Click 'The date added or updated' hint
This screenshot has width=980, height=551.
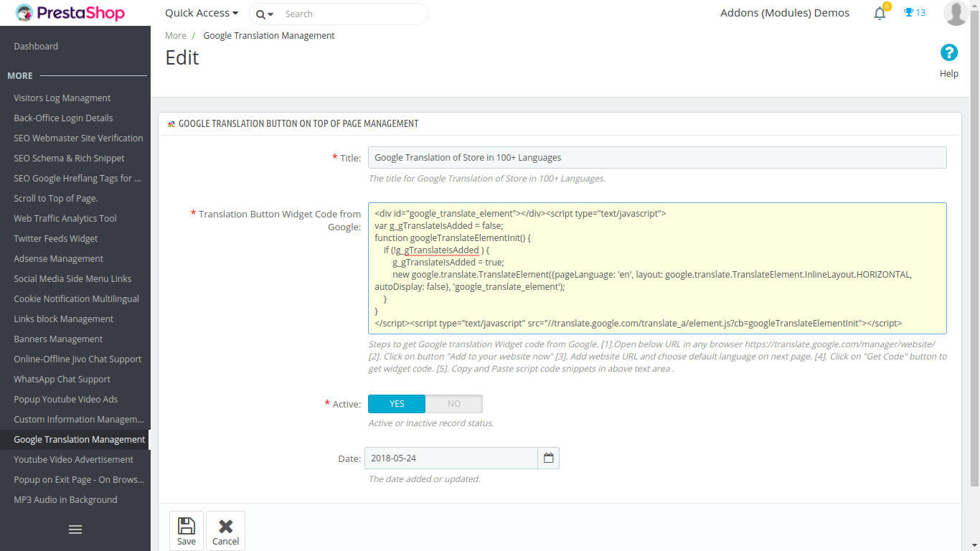point(424,479)
